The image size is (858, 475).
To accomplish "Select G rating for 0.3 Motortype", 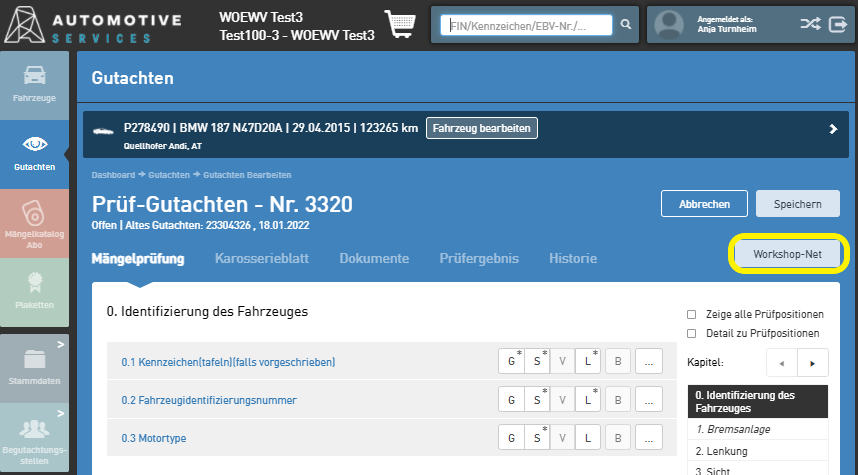I will point(512,438).
